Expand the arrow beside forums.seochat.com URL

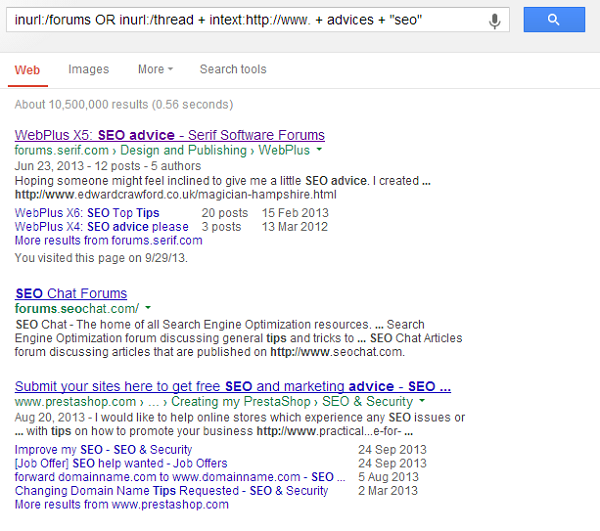pyautogui.click(x=148, y=308)
